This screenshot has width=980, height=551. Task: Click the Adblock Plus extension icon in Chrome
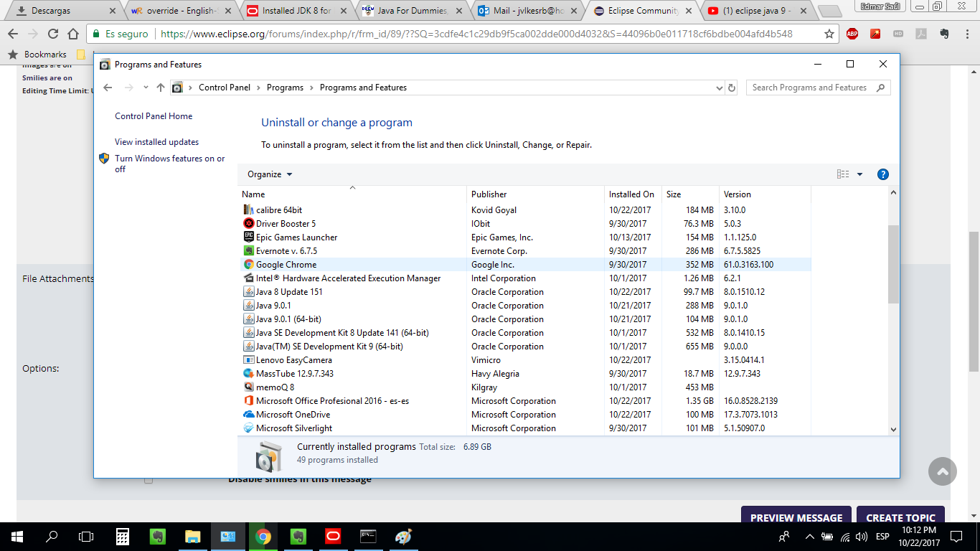tap(852, 34)
